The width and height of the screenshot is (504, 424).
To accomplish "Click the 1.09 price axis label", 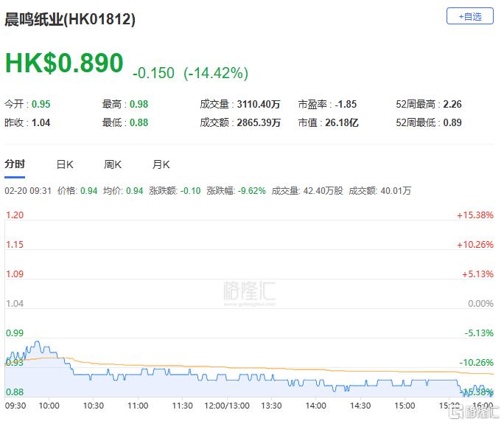I will (15, 274).
